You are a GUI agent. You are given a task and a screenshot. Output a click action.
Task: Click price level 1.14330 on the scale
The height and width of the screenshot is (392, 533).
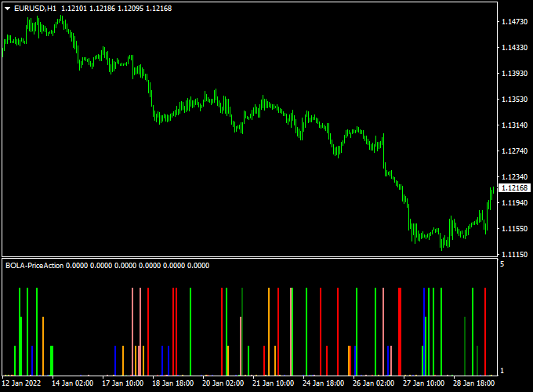pos(515,48)
